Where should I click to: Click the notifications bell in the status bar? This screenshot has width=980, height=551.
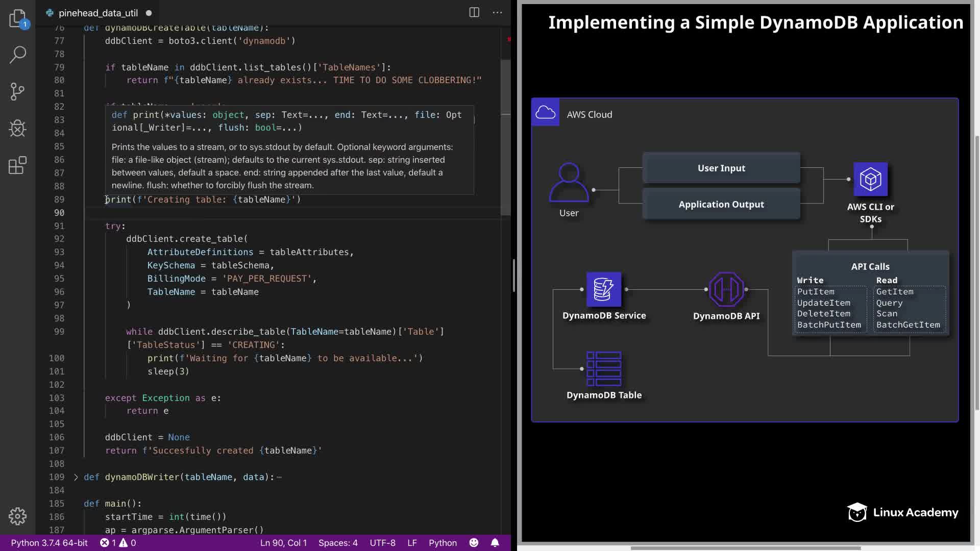(495, 543)
